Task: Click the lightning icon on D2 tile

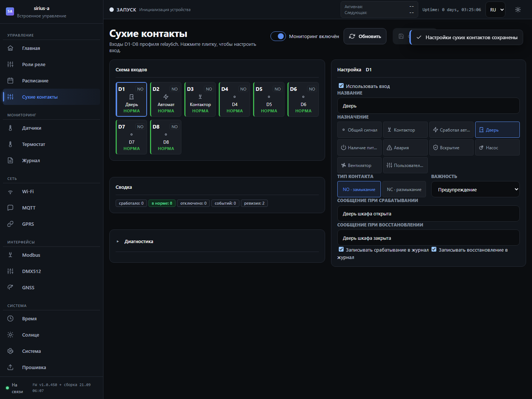Action: pyautogui.click(x=166, y=97)
